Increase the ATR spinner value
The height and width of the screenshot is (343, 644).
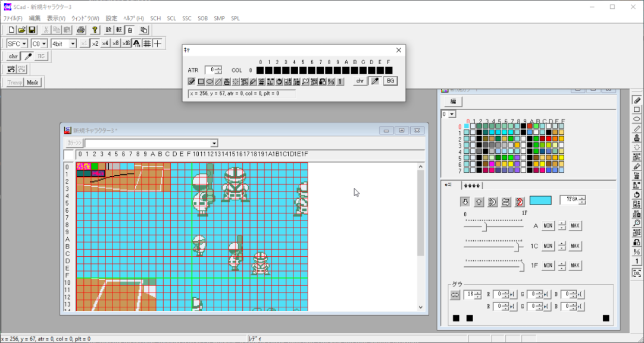coord(218,68)
